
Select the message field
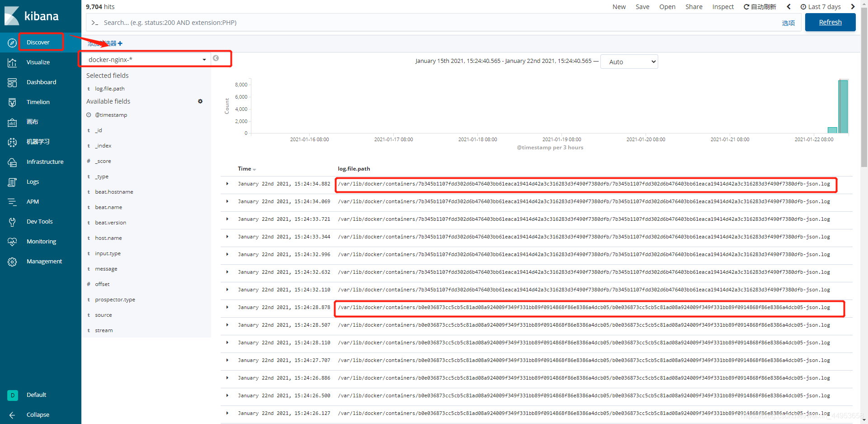(106, 269)
